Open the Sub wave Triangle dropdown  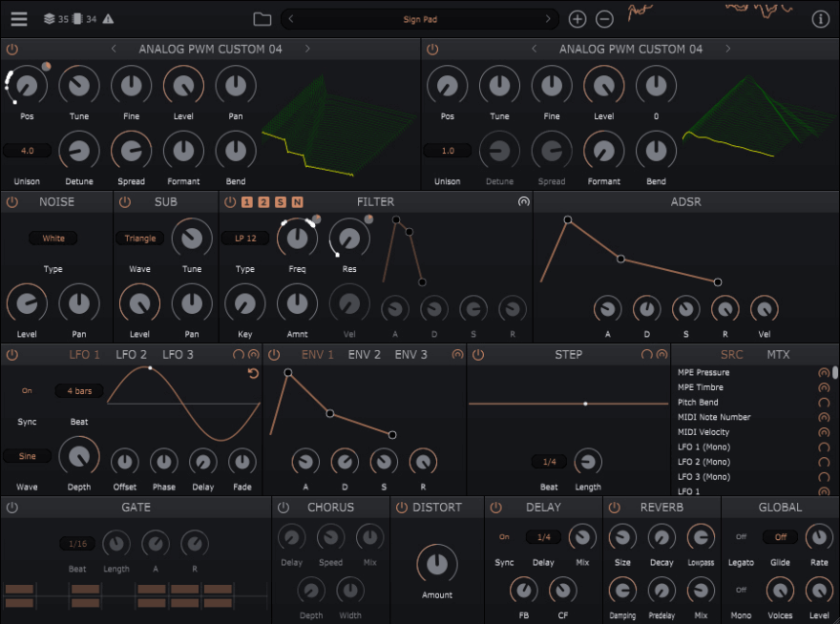139,238
